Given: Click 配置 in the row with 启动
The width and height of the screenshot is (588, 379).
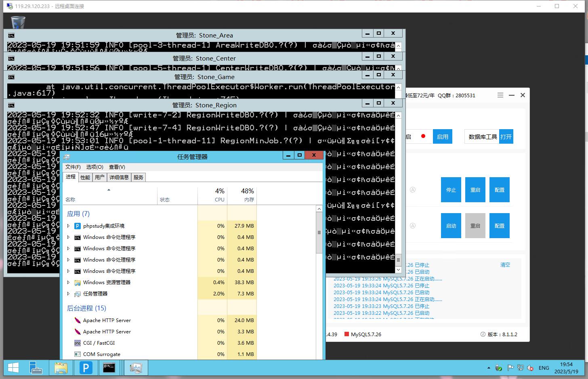Looking at the screenshot, I should (500, 226).
